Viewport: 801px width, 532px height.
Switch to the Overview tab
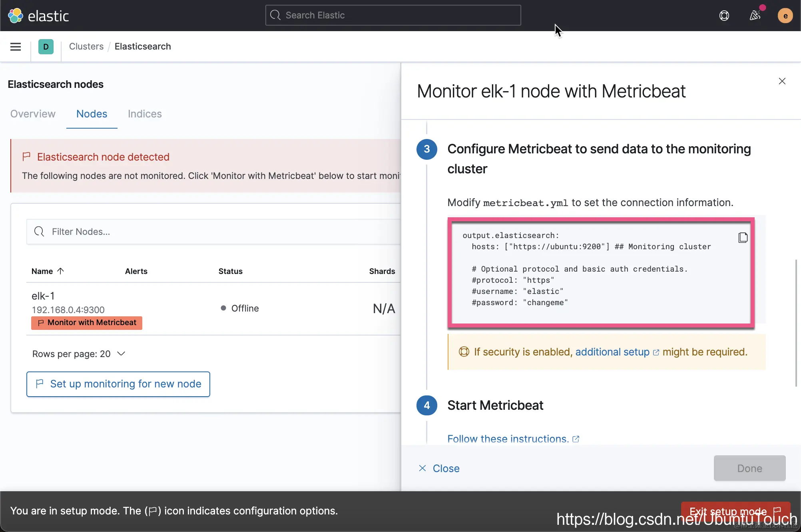point(33,114)
